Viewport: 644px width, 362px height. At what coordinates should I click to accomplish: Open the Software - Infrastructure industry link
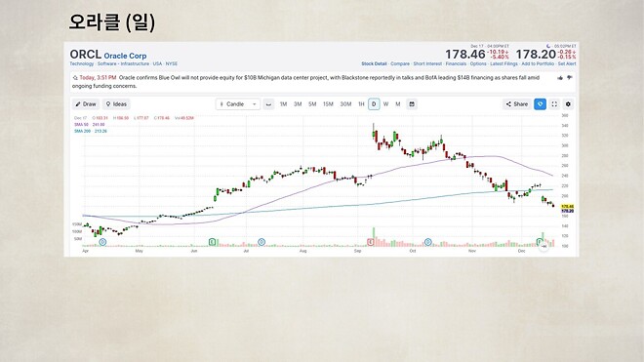coord(123,64)
